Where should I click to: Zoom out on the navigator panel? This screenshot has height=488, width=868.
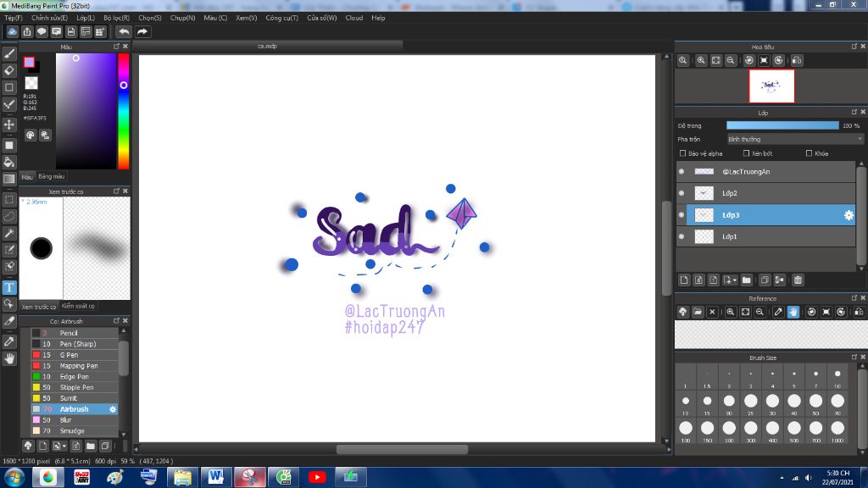(731, 60)
